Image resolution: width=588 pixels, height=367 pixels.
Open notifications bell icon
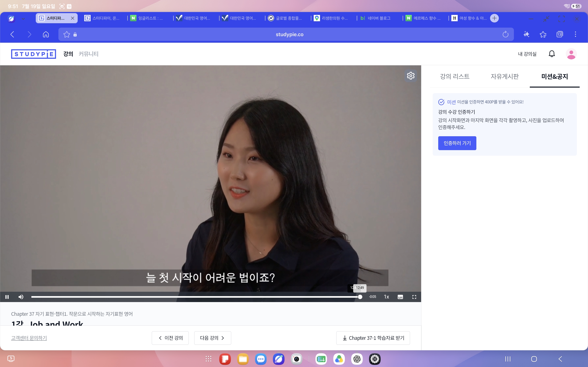[552, 54]
